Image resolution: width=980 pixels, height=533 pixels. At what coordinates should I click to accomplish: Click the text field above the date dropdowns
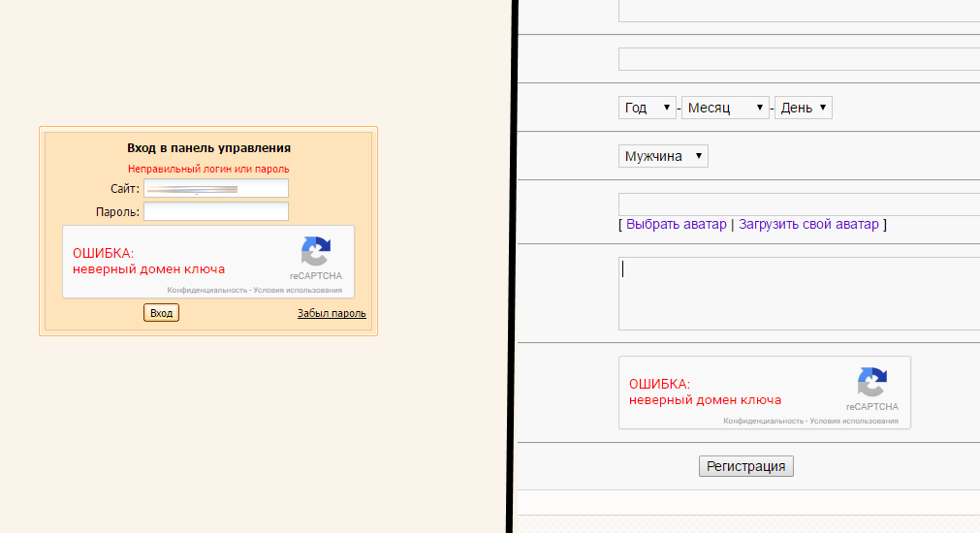click(x=800, y=59)
